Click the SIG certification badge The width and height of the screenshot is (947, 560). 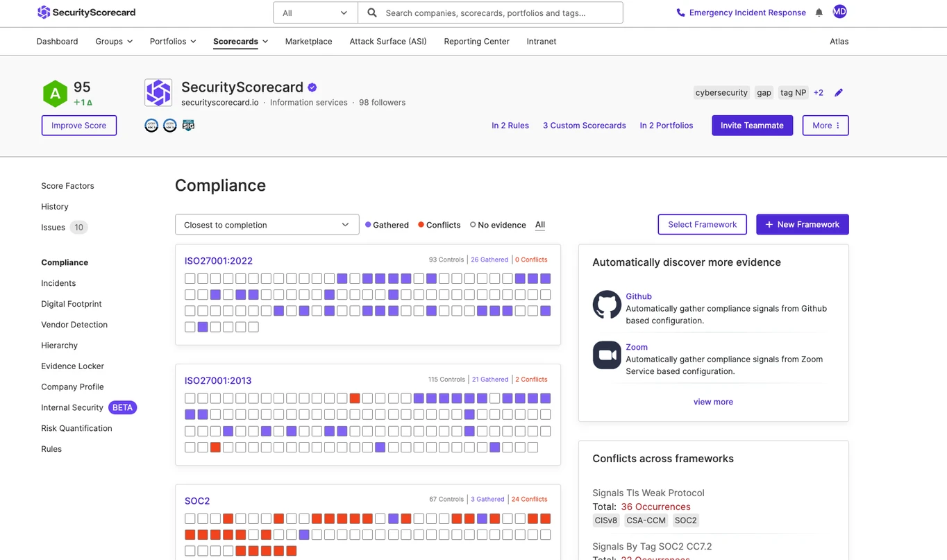pyautogui.click(x=188, y=126)
